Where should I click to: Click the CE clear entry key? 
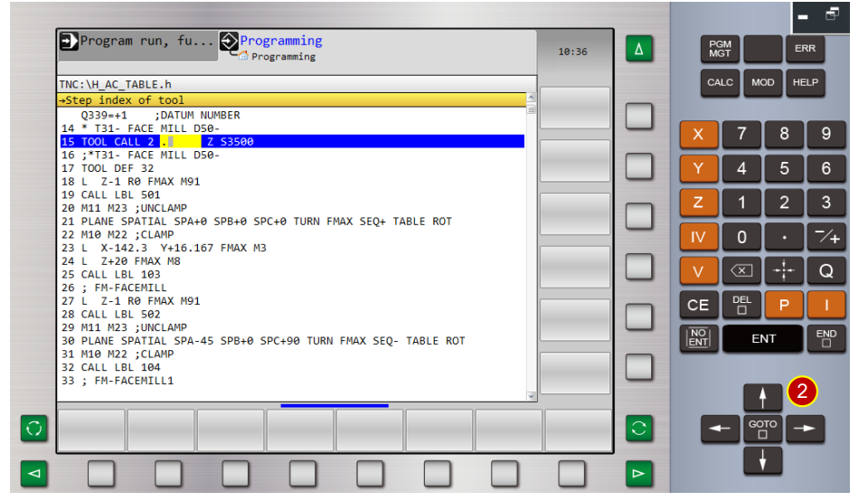[x=699, y=305]
